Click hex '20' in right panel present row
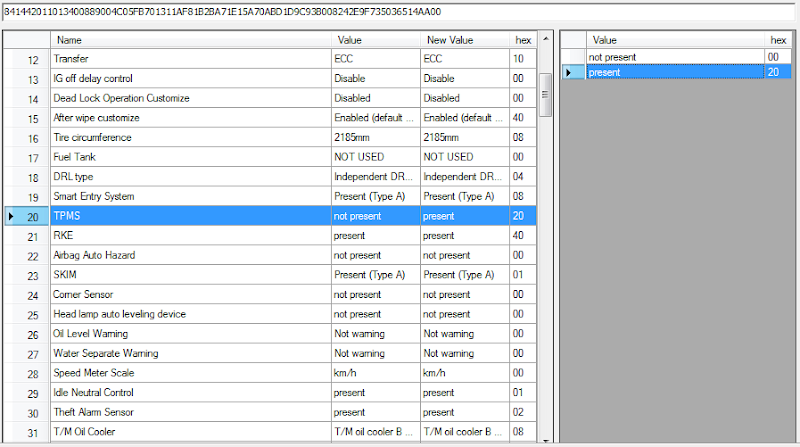The height and width of the screenshot is (447, 800). click(x=778, y=72)
